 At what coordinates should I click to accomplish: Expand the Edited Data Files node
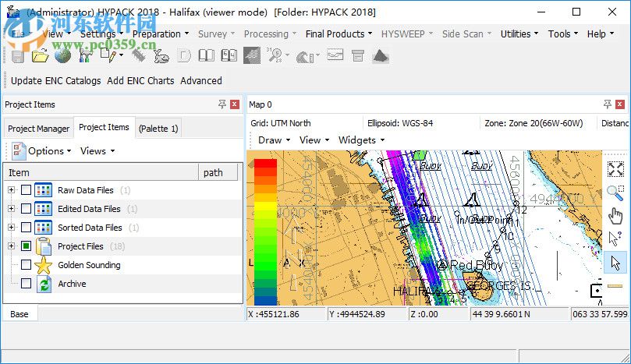coord(11,208)
